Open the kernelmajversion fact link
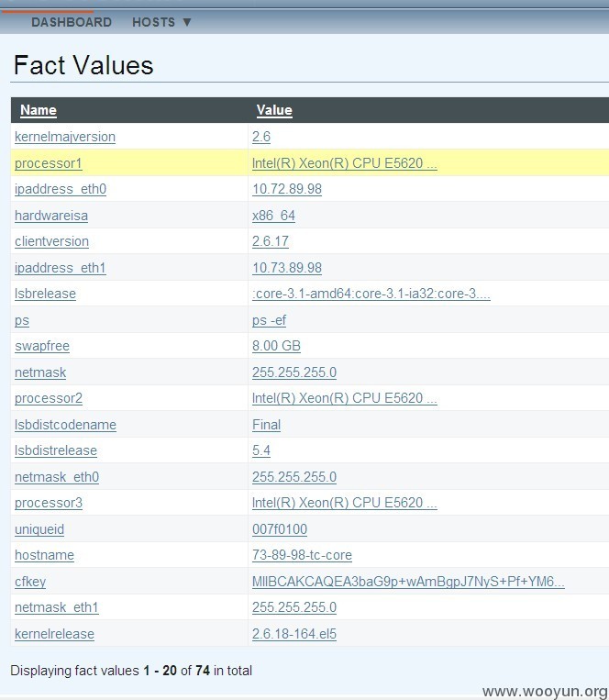The height and width of the screenshot is (700, 609). [x=65, y=137]
